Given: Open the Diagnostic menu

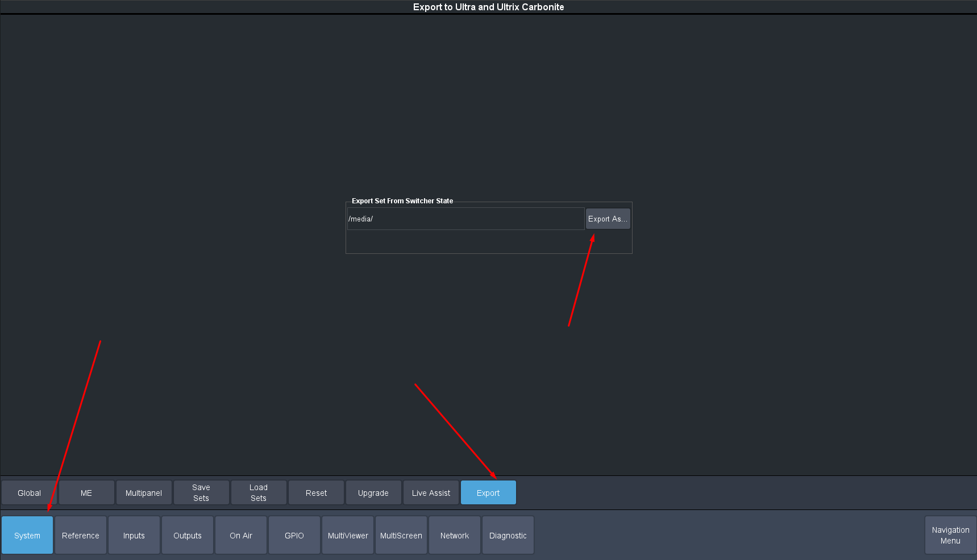Looking at the screenshot, I should point(508,535).
